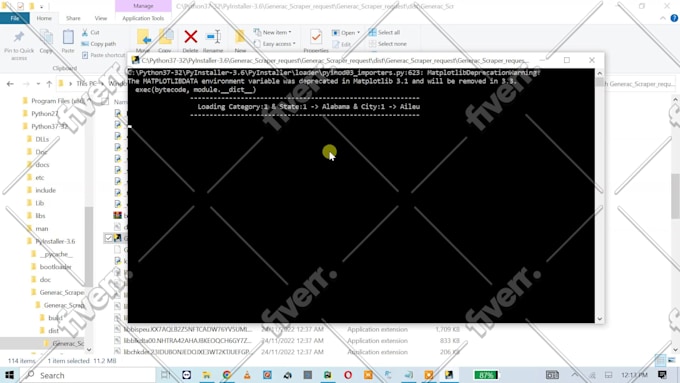Switch to the Share ribbon tab
Viewport: 680px width, 383px height.
click(73, 18)
